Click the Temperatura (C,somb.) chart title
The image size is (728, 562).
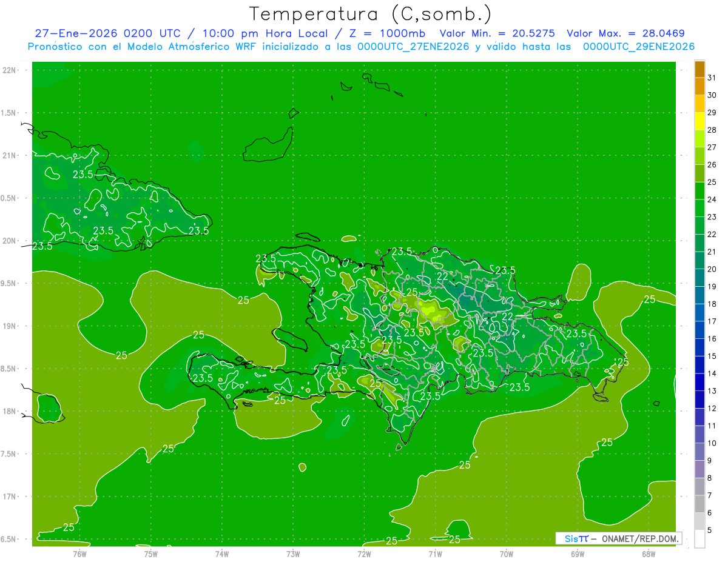370,15
